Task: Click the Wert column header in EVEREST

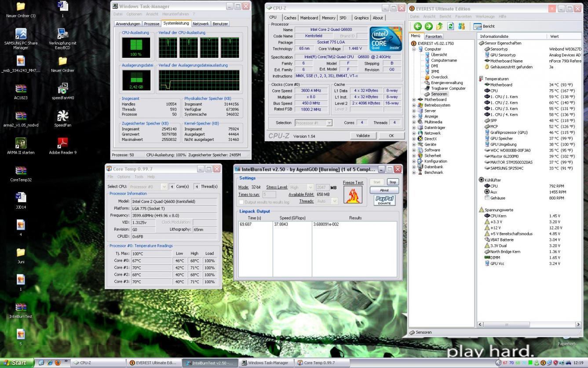Action: (565, 37)
